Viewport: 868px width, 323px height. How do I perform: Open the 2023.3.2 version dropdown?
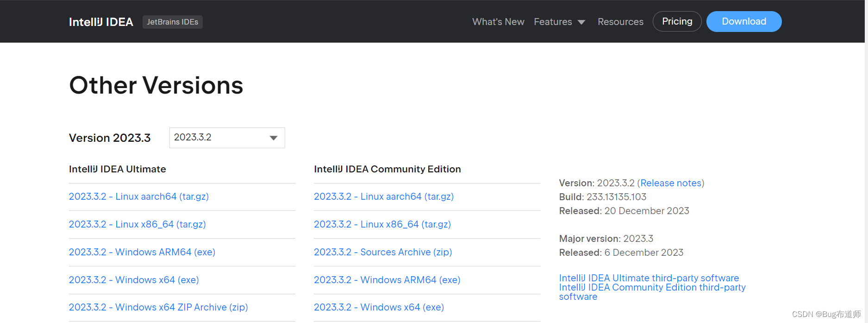click(227, 138)
